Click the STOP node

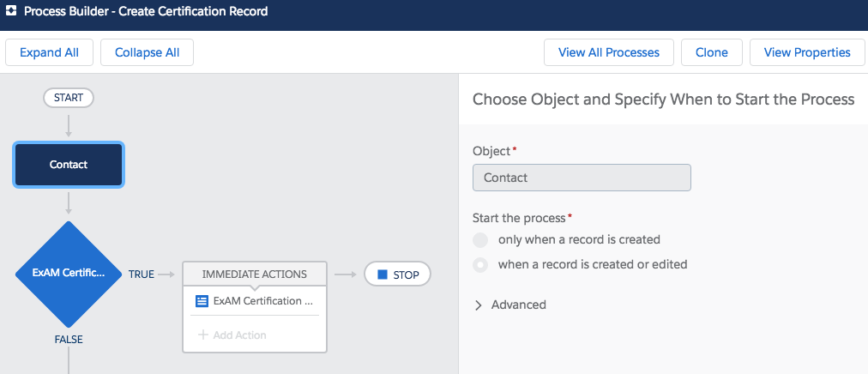[397, 274]
